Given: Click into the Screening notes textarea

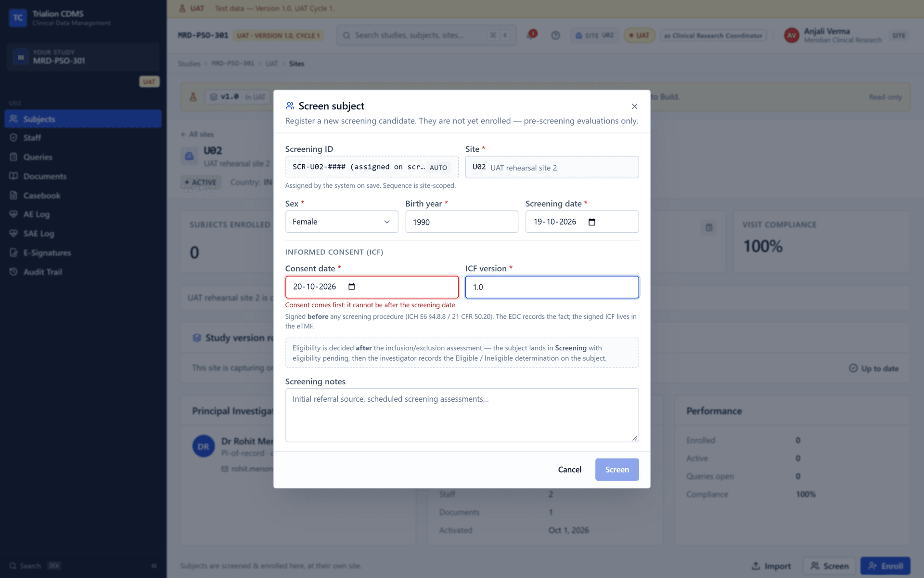Looking at the screenshot, I should point(462,415).
